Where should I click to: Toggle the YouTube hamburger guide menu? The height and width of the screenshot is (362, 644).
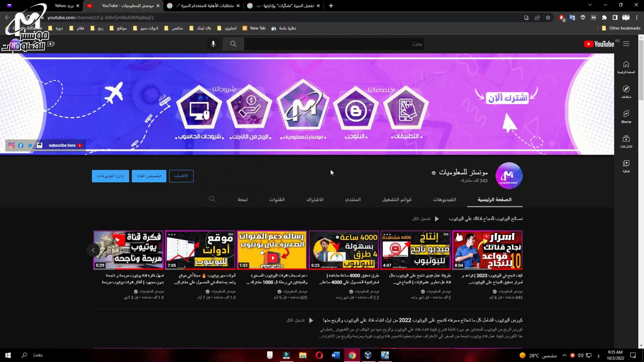[626, 44]
